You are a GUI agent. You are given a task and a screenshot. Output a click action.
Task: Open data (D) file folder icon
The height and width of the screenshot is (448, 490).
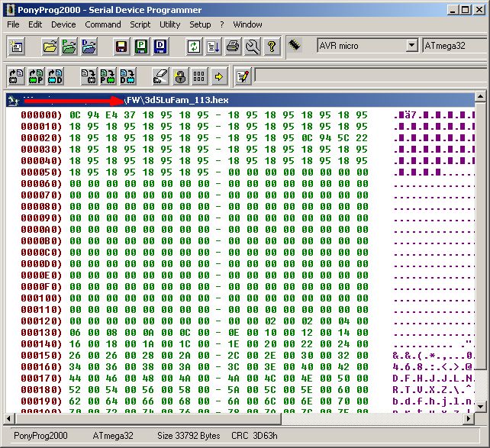(x=89, y=47)
